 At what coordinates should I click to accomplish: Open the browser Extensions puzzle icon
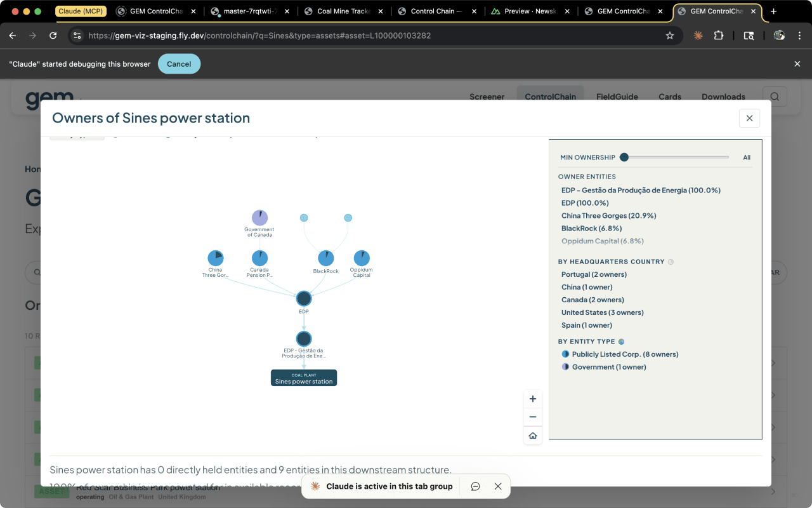pyautogui.click(x=719, y=36)
